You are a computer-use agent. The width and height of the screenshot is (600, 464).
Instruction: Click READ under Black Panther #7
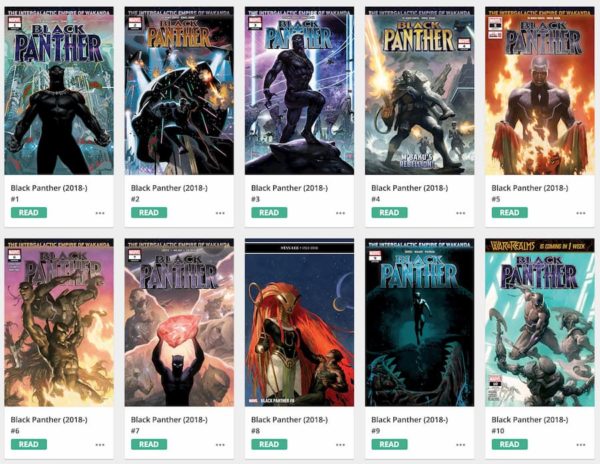[149, 444]
